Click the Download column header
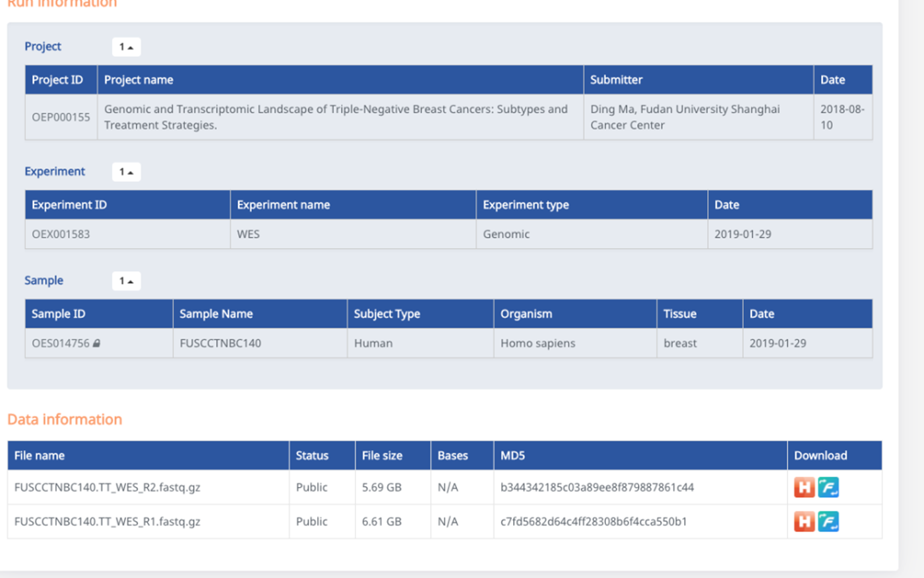Screen dimensions: 924x578 point(834,455)
